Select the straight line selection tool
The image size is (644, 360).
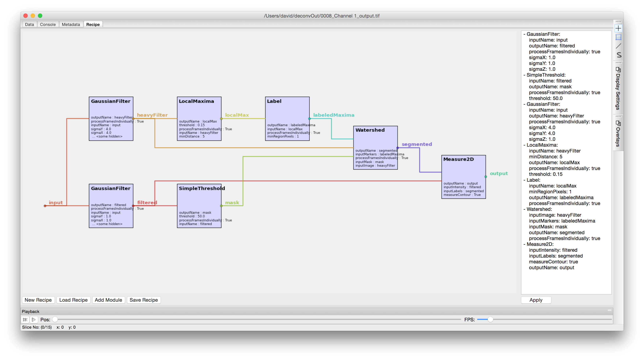coord(618,46)
